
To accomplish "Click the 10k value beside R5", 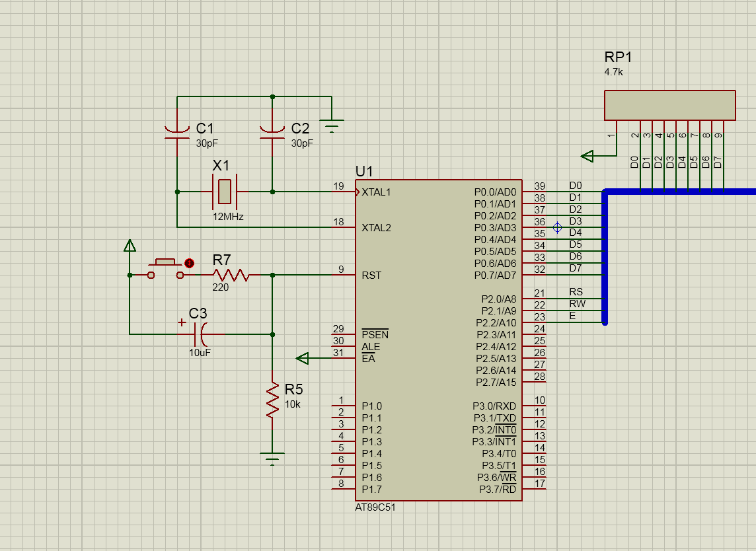I will pos(293,404).
